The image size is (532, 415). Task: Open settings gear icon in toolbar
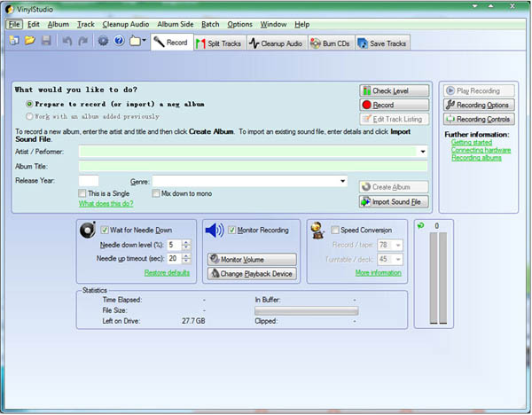[103, 41]
